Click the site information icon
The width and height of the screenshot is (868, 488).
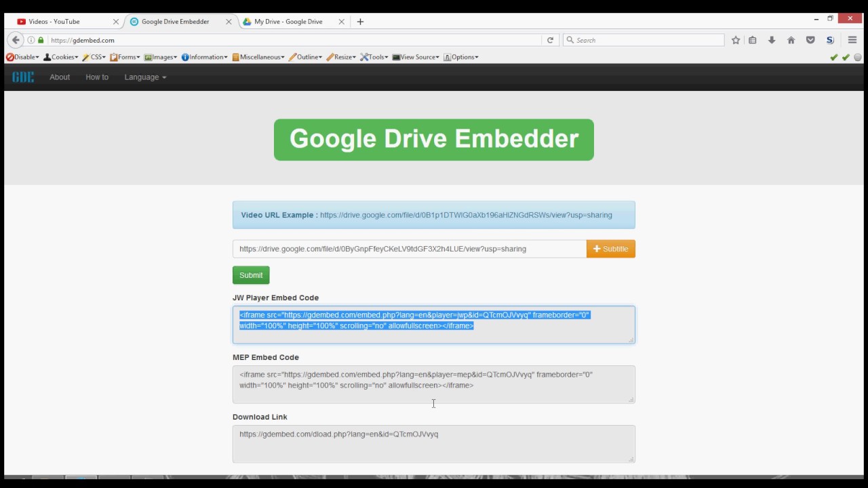[x=31, y=40]
